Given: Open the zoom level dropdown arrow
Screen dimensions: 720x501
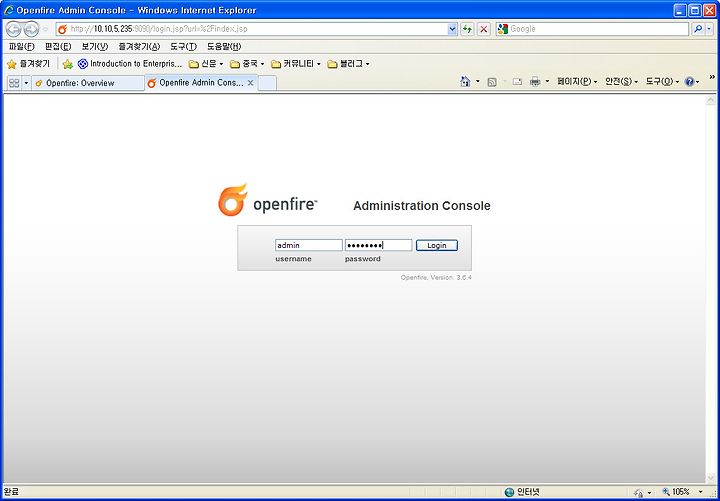Looking at the screenshot, I should tap(700, 492).
